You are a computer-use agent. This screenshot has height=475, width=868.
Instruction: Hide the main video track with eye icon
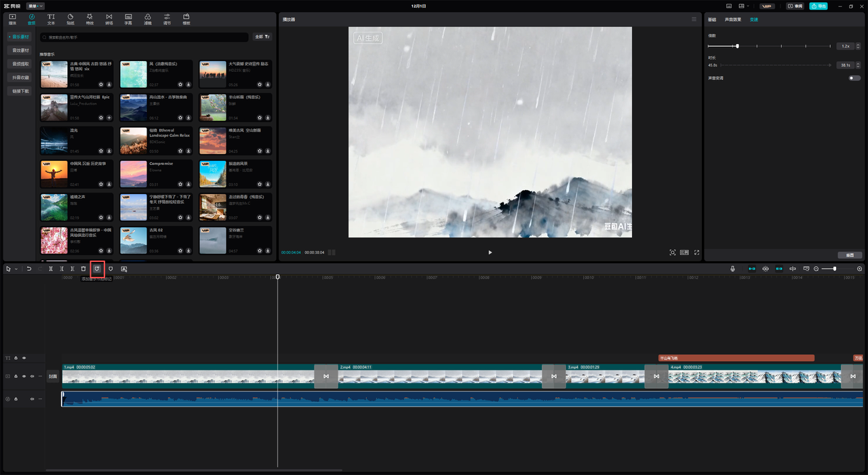(24, 376)
